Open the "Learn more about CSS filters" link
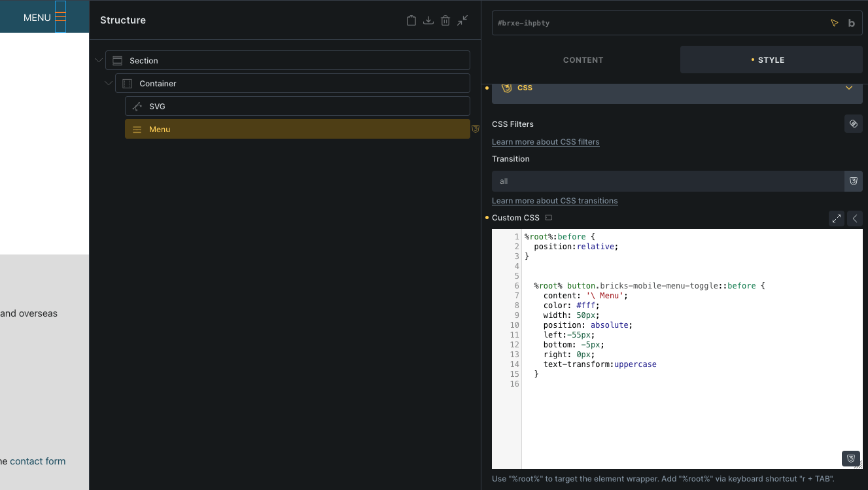This screenshot has width=868, height=490. [546, 142]
